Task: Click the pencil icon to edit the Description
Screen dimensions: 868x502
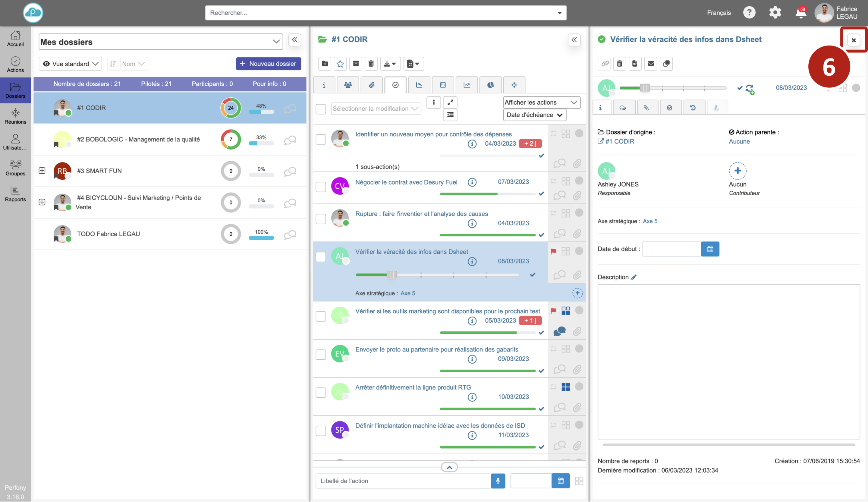Action: tap(634, 277)
